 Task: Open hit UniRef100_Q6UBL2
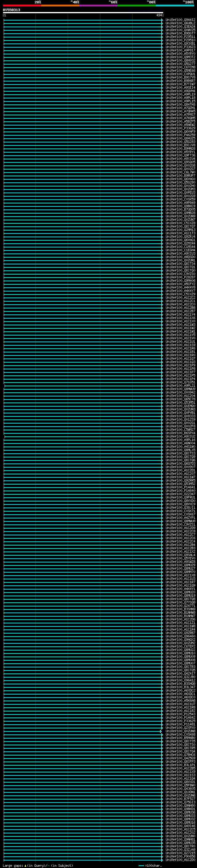(x=180, y=23)
